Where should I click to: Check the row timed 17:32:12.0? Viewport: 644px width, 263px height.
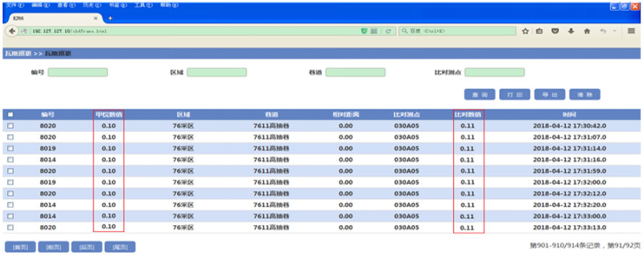[10, 193]
